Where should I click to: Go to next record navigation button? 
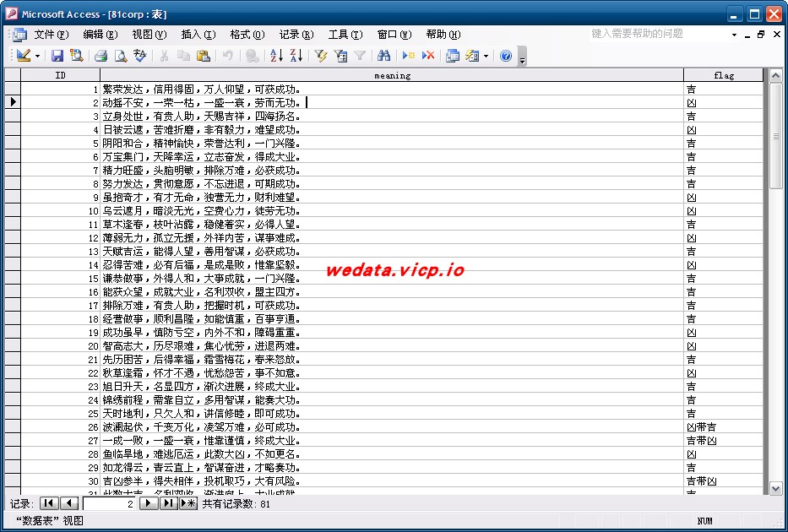point(149,503)
